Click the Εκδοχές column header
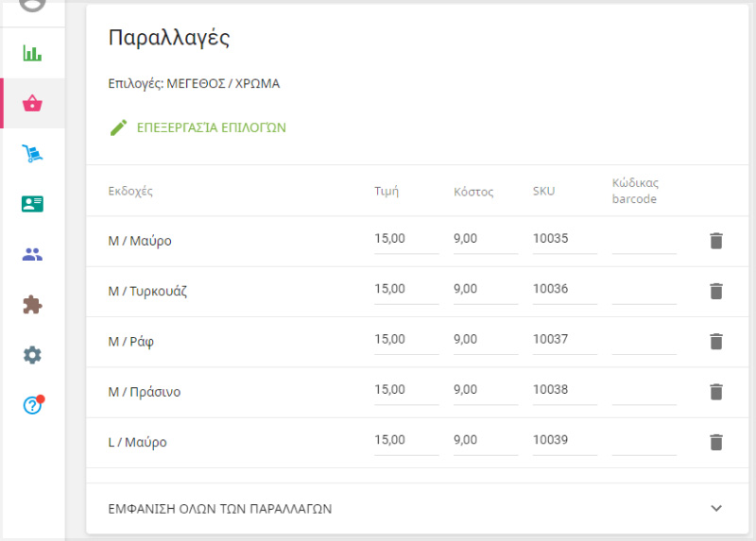This screenshot has height=541, width=756. (130, 192)
